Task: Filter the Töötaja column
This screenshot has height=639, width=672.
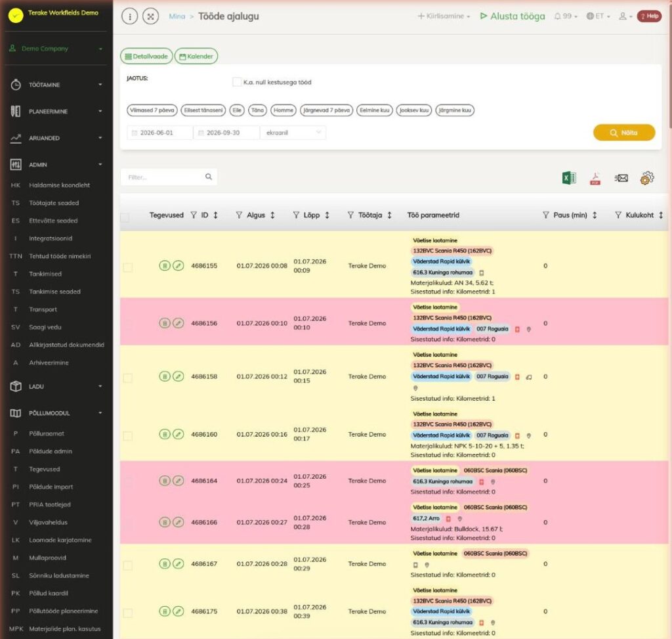Action: click(x=350, y=215)
